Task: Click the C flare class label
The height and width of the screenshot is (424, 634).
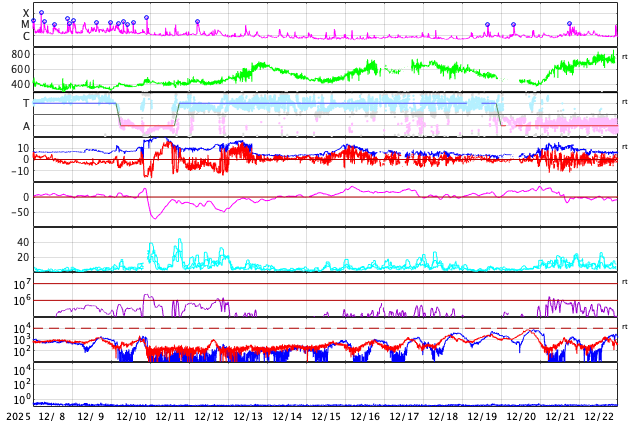Action: coord(26,37)
